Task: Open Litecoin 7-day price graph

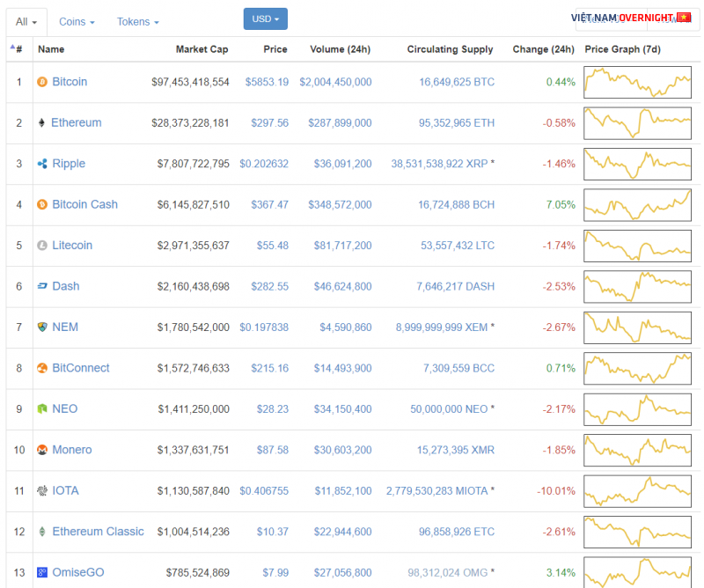Action: tap(637, 246)
